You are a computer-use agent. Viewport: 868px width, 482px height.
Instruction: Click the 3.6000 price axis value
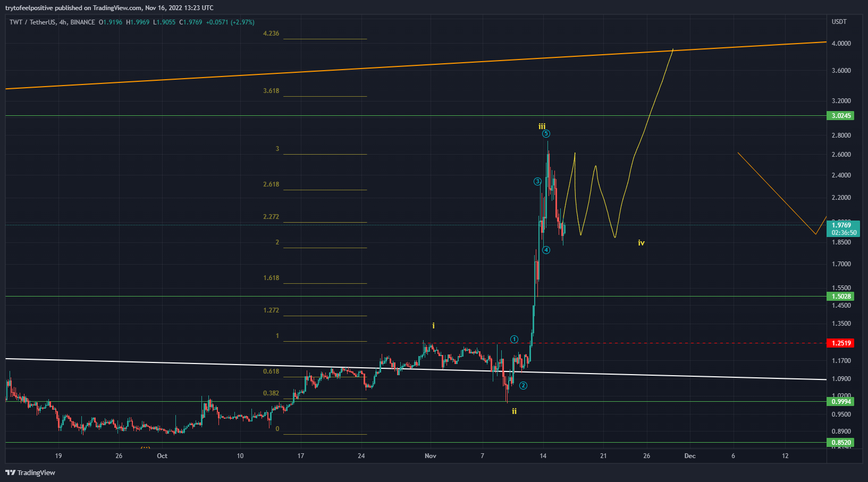pos(841,71)
